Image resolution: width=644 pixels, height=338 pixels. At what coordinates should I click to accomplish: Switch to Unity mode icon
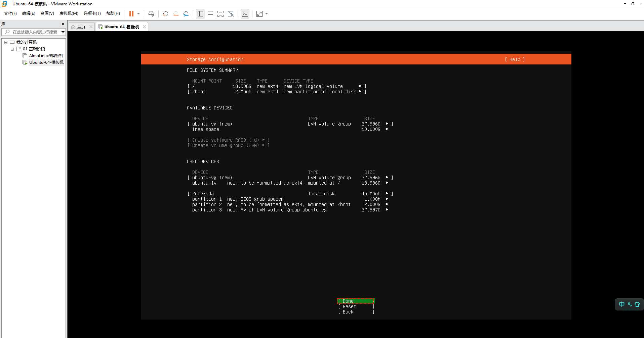coord(231,14)
